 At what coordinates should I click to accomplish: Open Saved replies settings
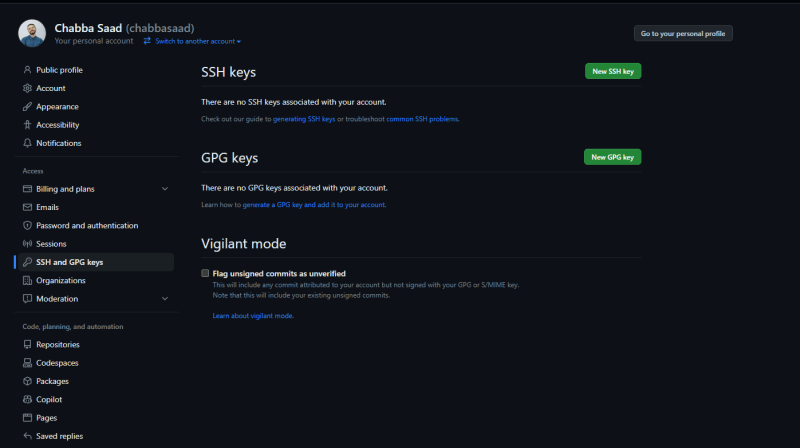click(x=59, y=436)
